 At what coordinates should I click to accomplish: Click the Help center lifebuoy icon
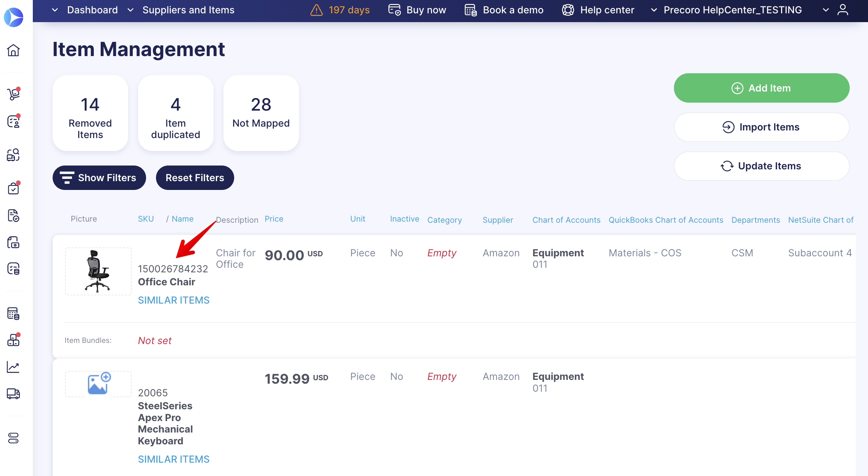[568, 10]
